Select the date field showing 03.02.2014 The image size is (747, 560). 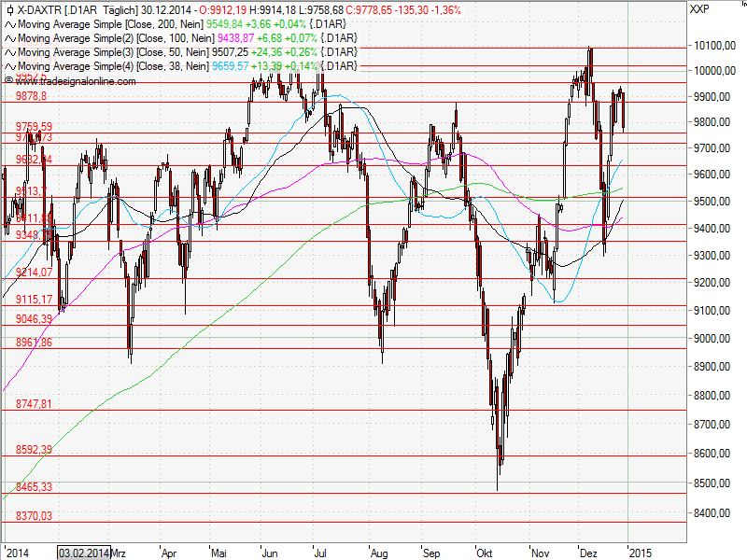click(x=83, y=553)
